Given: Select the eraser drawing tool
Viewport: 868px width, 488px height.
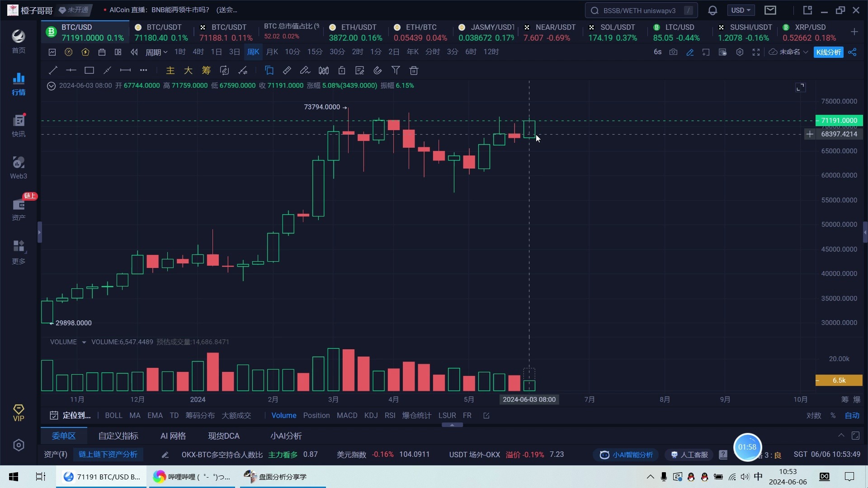Looking at the screenshot, I should pos(305,70).
